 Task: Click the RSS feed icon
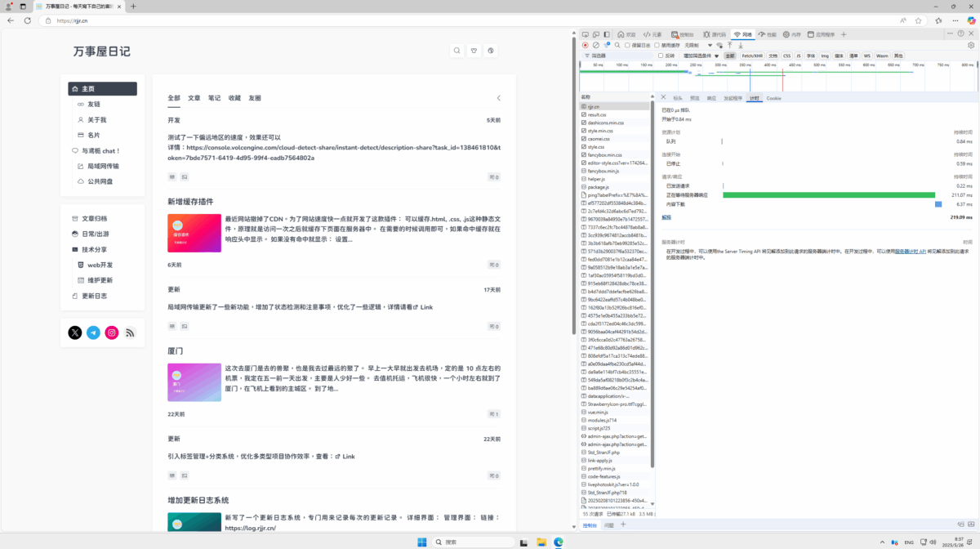click(x=130, y=333)
